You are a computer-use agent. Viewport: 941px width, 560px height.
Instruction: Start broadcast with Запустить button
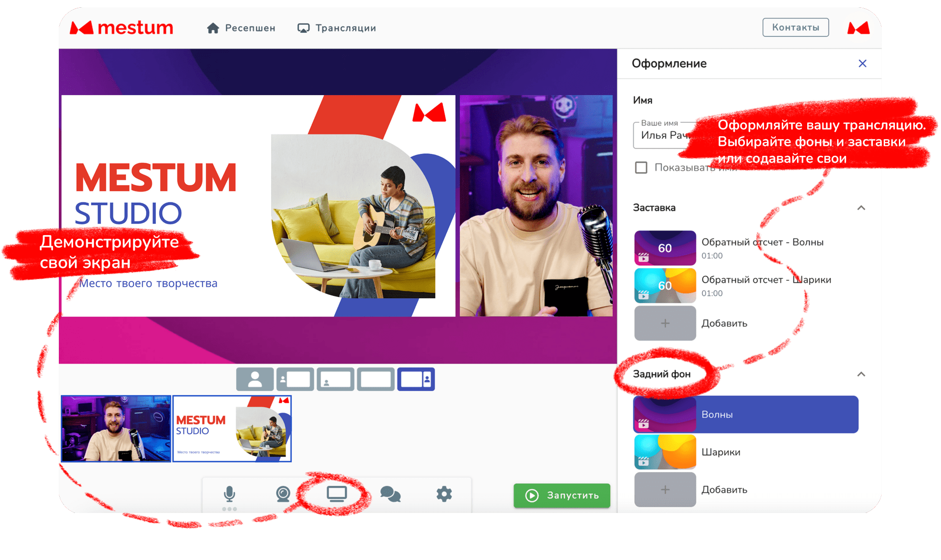[562, 495]
